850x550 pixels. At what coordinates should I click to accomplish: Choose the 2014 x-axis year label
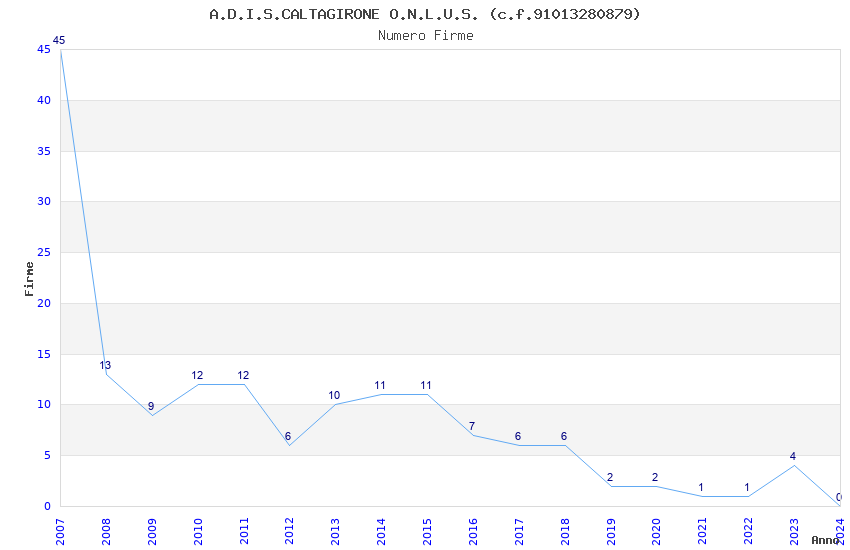click(381, 531)
